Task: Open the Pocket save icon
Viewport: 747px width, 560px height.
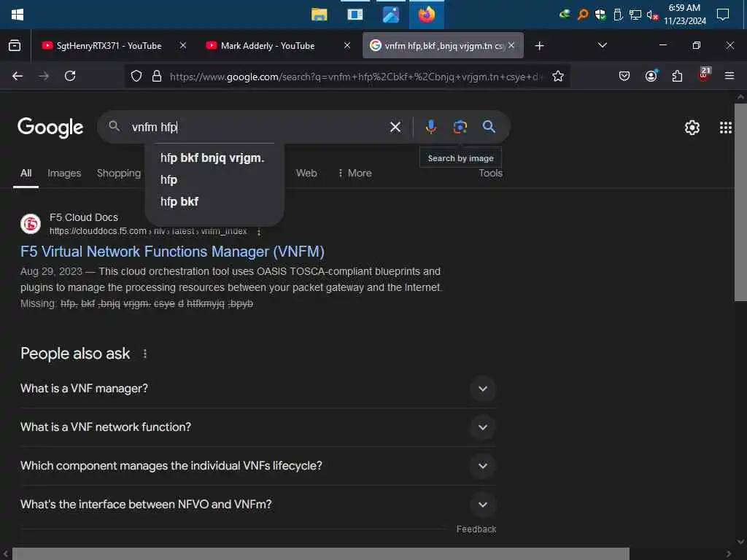Action: (624, 76)
